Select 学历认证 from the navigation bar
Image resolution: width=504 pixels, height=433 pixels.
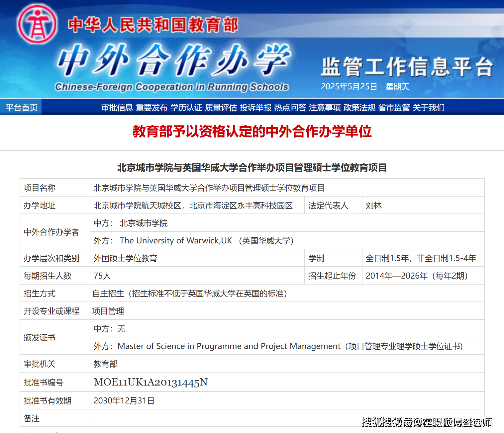[x=186, y=108]
